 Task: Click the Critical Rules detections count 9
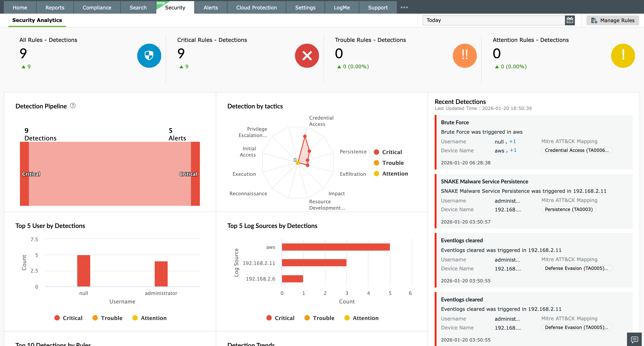pyautogui.click(x=181, y=53)
